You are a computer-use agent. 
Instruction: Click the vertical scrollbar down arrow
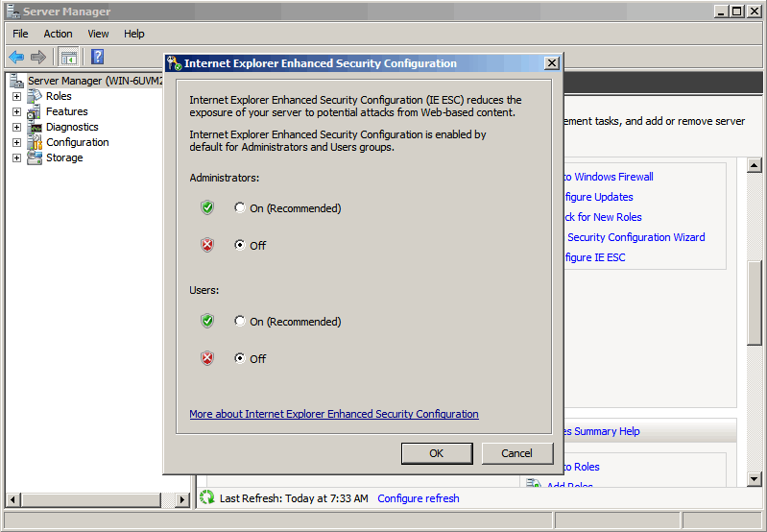point(755,479)
